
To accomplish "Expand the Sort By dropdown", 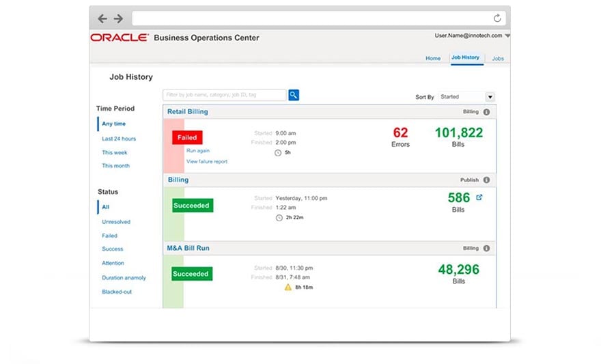I will [490, 97].
